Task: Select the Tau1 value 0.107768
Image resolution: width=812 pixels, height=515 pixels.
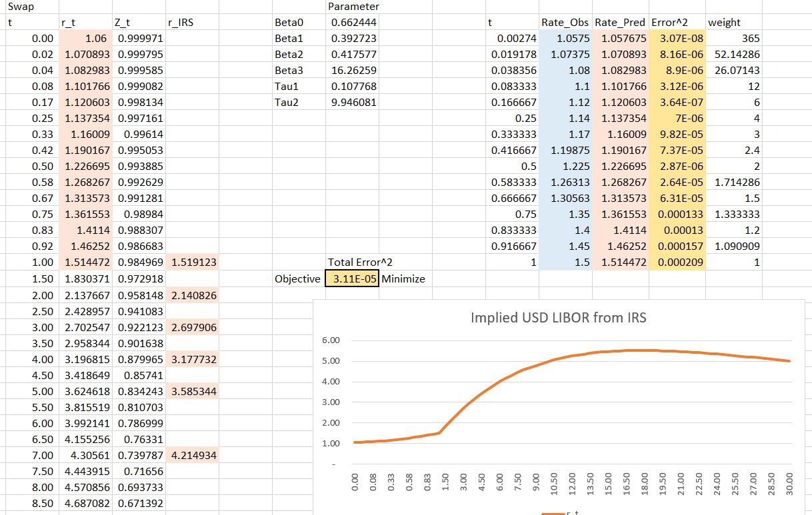Action: (x=353, y=87)
